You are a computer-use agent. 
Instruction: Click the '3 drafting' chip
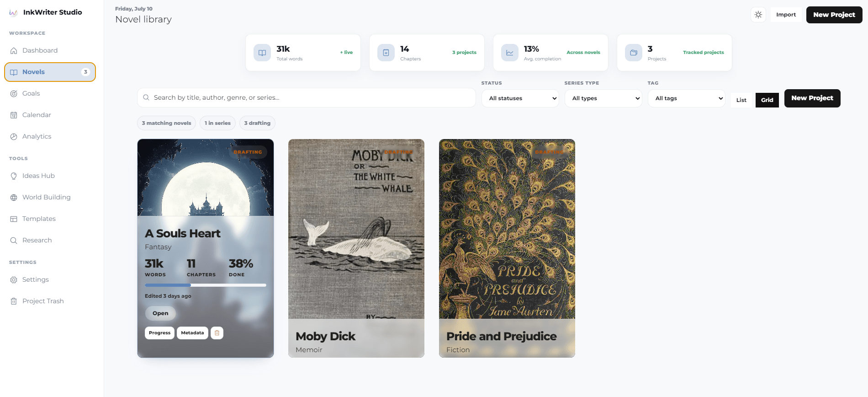pos(257,123)
